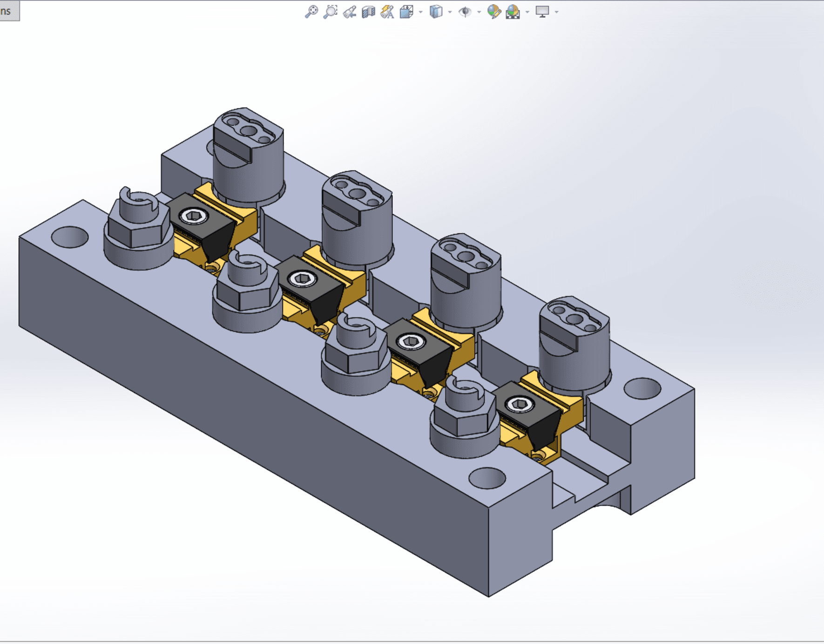Go back to the Previous View

pyautogui.click(x=349, y=12)
